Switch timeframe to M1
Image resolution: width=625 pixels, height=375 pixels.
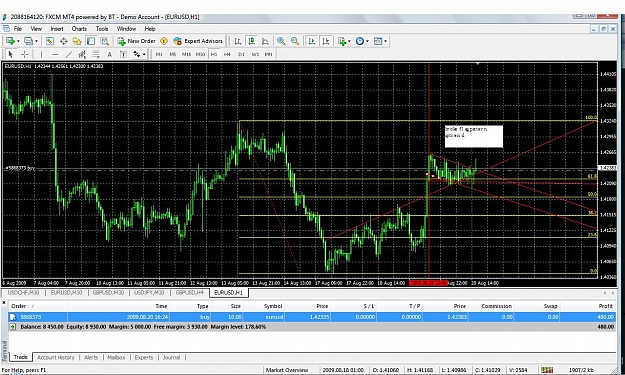coord(159,54)
